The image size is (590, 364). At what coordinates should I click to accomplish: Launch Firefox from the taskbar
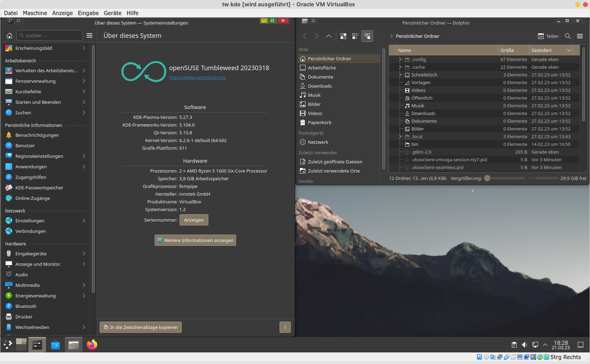92,345
